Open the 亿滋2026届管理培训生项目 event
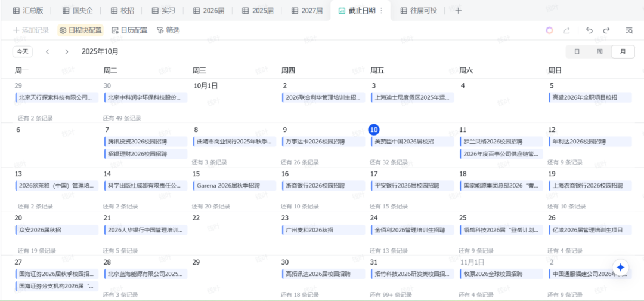This screenshot has height=301, width=644. tap(590, 230)
